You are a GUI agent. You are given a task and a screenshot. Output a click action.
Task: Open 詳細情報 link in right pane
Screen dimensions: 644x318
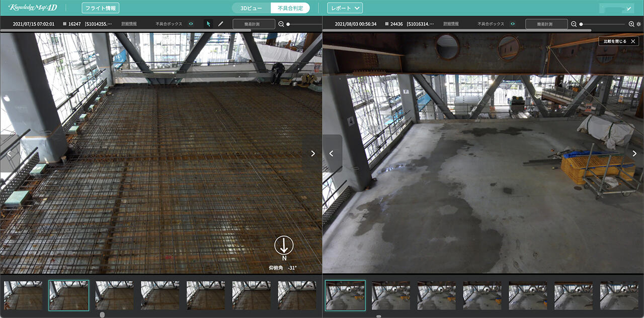[x=451, y=24]
